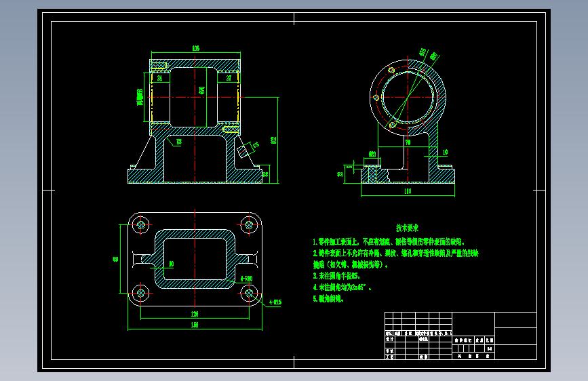Click the "110" base width dimension
588x381 pixels.
pyautogui.click(x=408, y=191)
